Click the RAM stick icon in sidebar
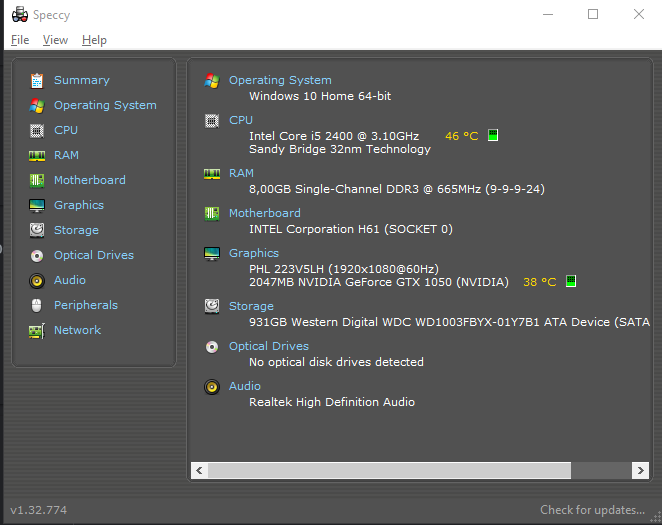This screenshot has width=662, height=525. (x=37, y=156)
